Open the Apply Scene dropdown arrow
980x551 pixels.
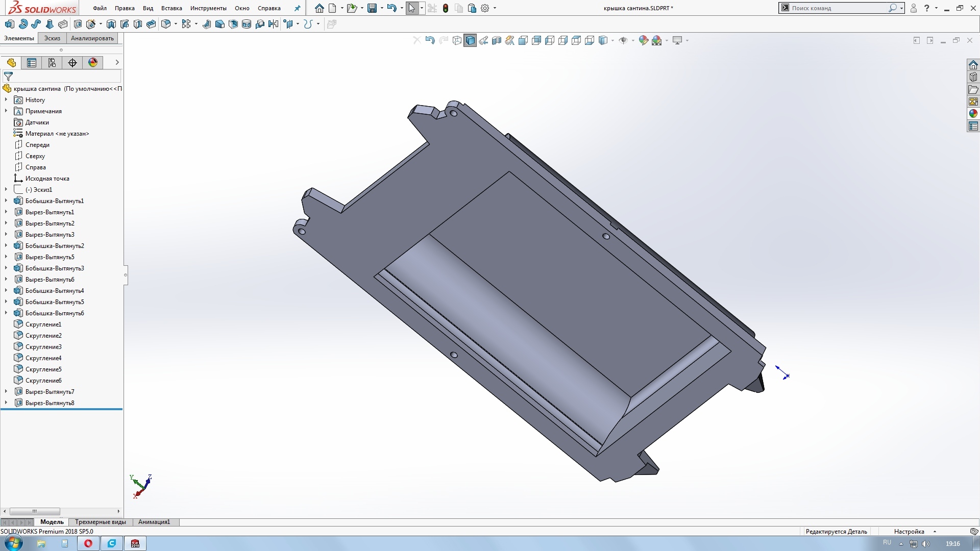tap(667, 40)
